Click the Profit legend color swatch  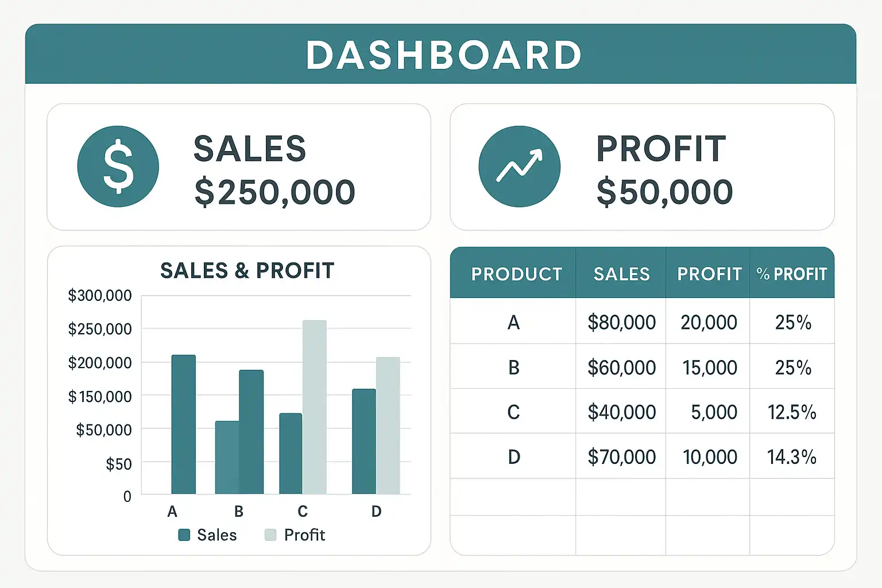(270, 535)
